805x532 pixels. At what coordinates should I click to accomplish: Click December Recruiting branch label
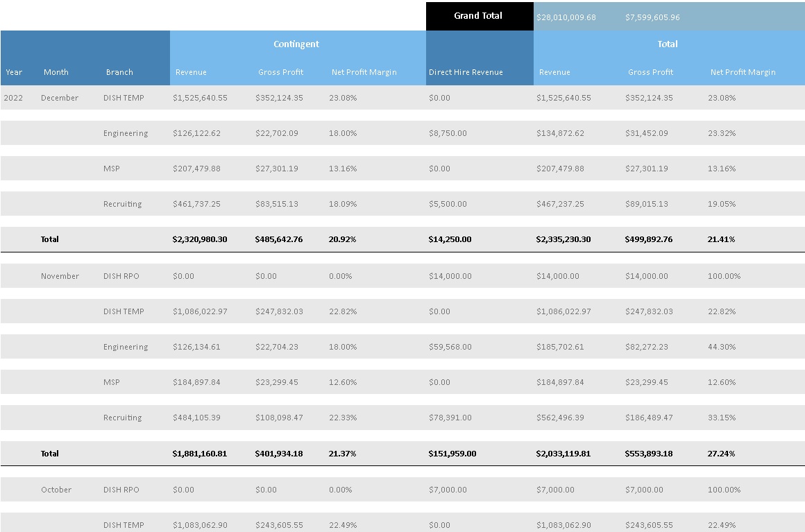click(x=122, y=204)
